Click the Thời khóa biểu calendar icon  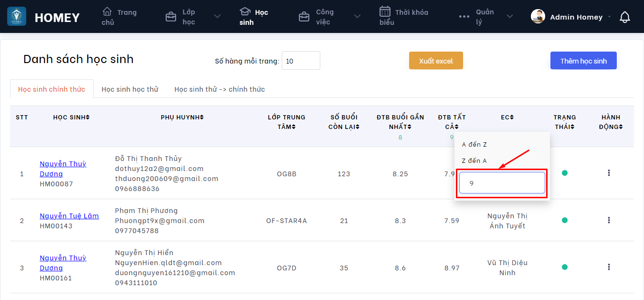pyautogui.click(x=385, y=11)
